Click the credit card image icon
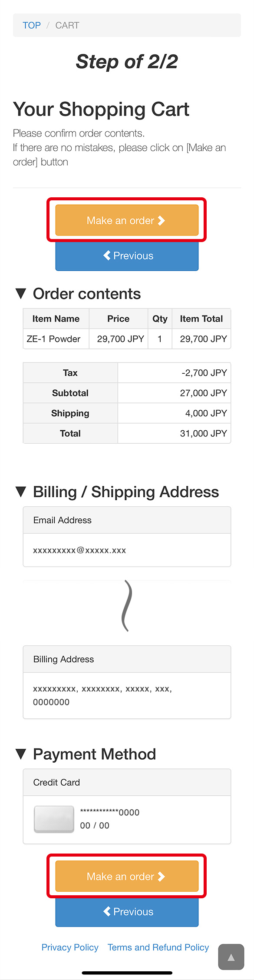This screenshot has width=254, height=980. (54, 819)
